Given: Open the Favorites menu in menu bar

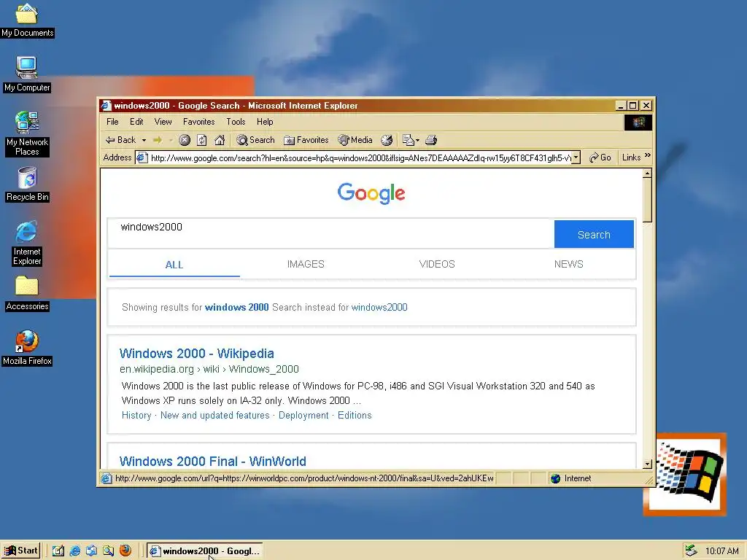Looking at the screenshot, I should coord(198,122).
